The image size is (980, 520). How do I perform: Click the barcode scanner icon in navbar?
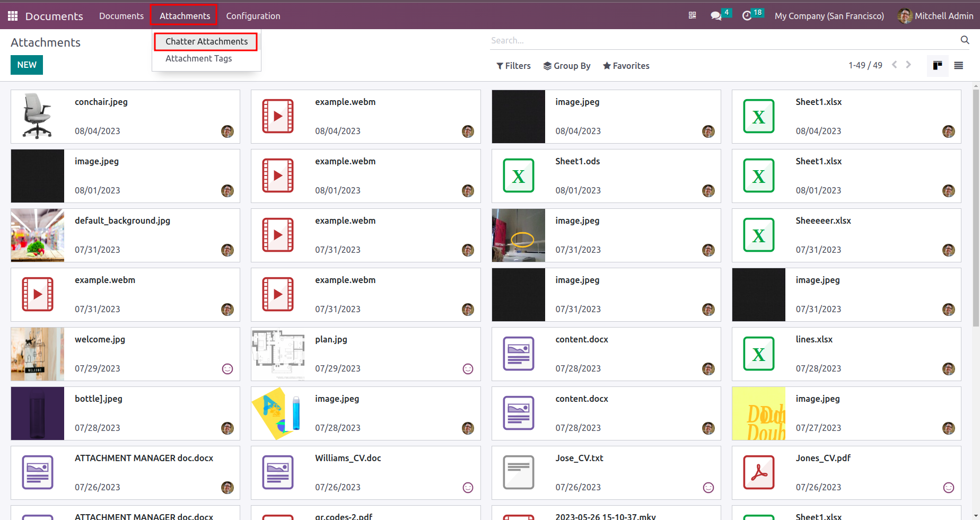click(692, 15)
